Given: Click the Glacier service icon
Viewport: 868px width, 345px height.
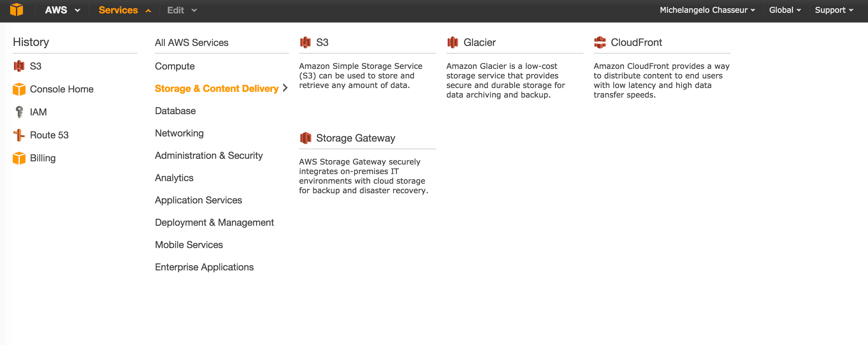Looking at the screenshot, I should (x=452, y=42).
